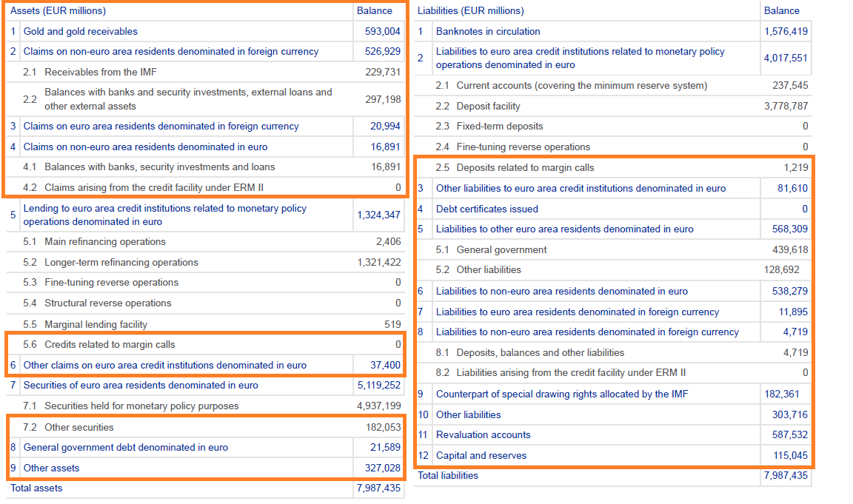Select the 'Revaluation accounts' link
853x504 pixels.
[483, 434]
